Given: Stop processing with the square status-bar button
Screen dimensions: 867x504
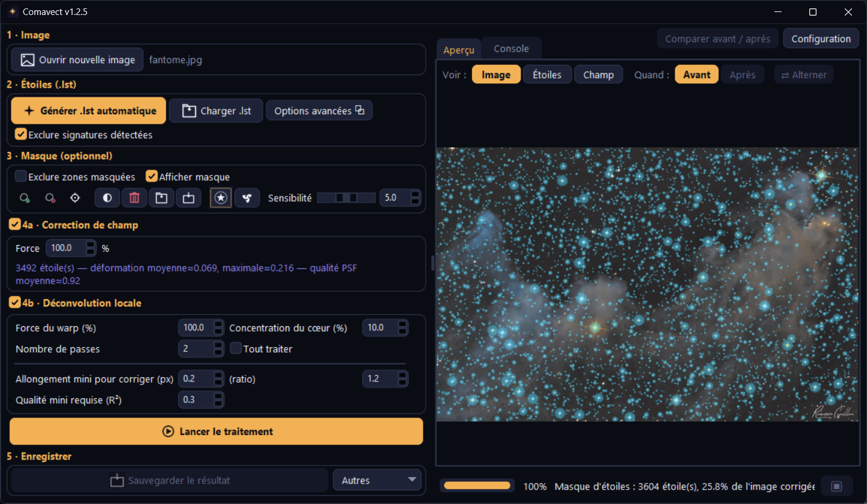Looking at the screenshot, I should (x=837, y=486).
